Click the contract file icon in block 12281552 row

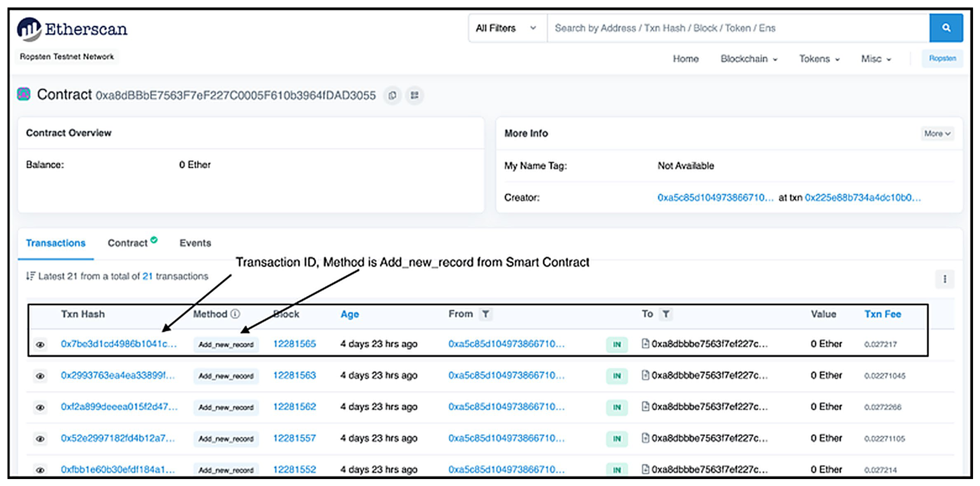click(x=645, y=469)
